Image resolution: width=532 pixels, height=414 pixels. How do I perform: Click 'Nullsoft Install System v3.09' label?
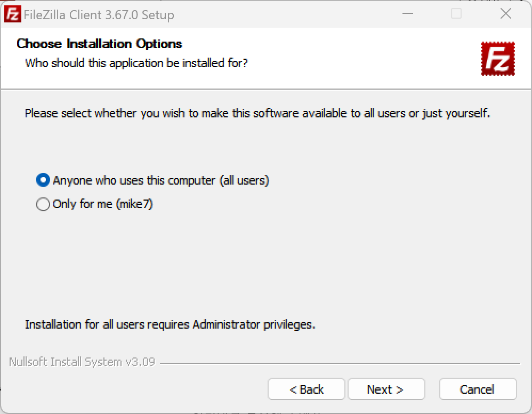point(82,362)
